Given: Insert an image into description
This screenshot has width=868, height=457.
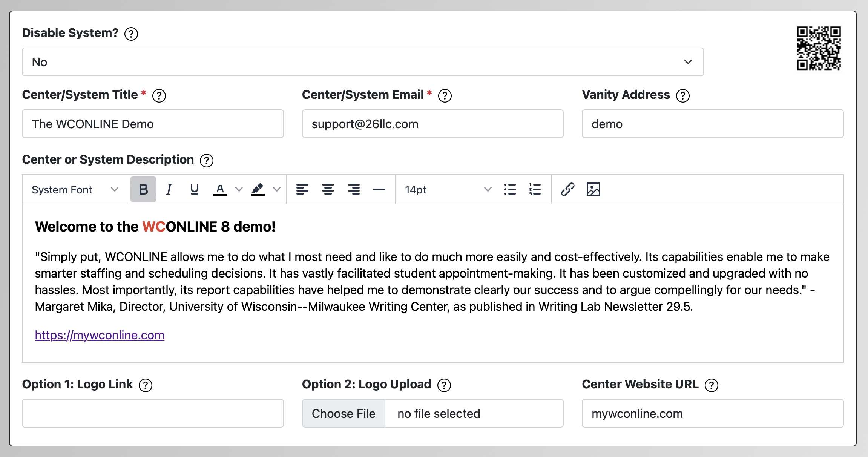Looking at the screenshot, I should (x=593, y=189).
